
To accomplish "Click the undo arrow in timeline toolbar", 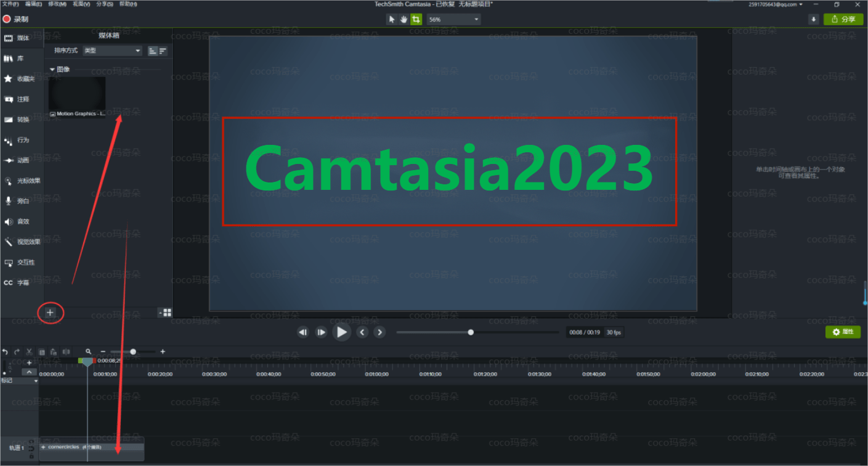I will (x=5, y=351).
